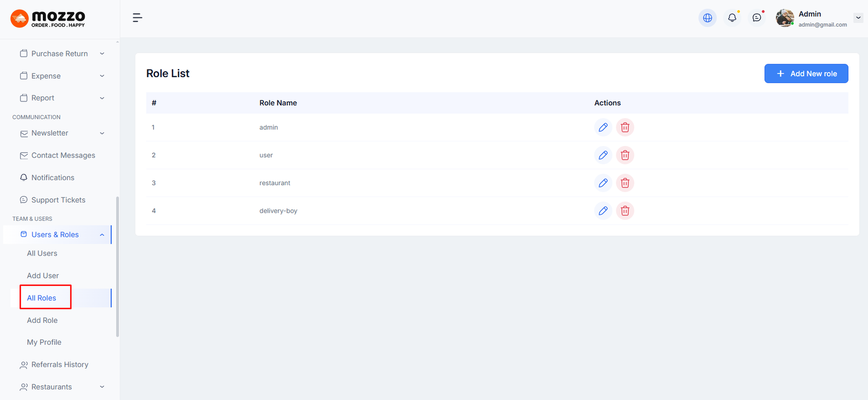The image size is (868, 400).
Task: Click trash icon for delivery-boy role
Action: click(625, 211)
